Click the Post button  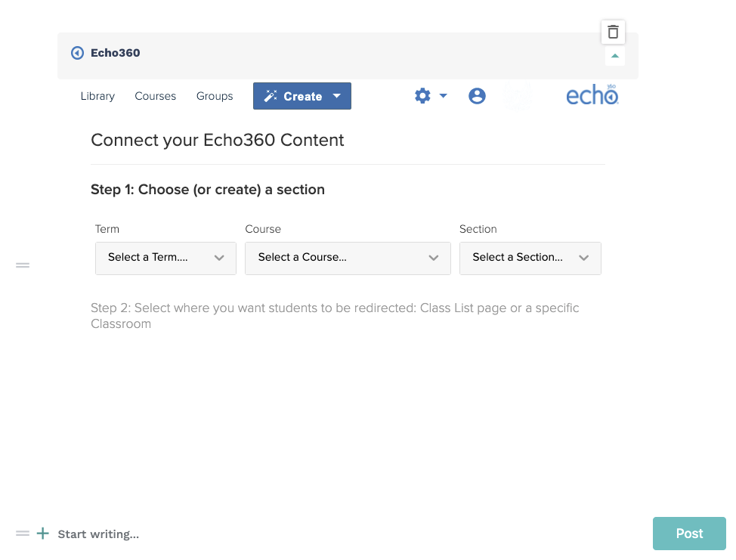pos(689,534)
